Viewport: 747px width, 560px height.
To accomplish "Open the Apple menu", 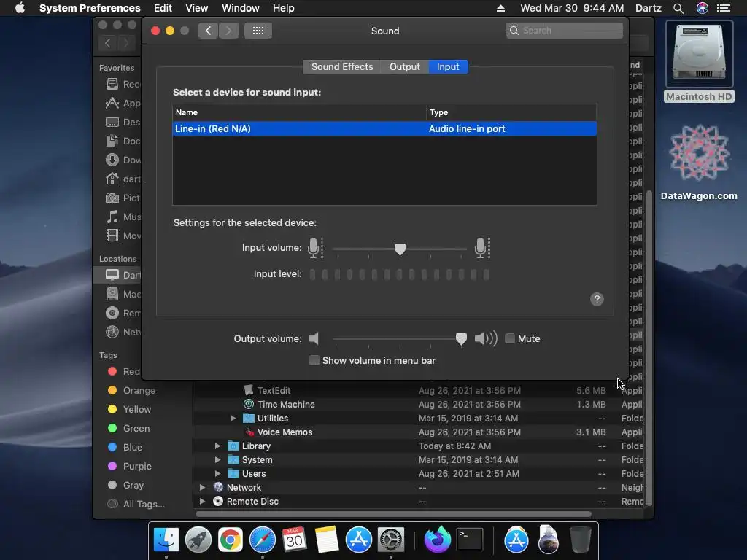I will click(x=20, y=8).
